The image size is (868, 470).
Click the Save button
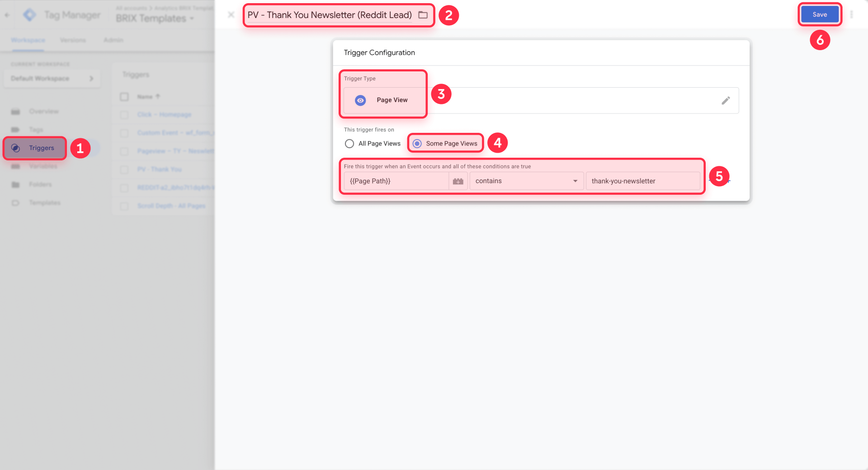(x=819, y=14)
